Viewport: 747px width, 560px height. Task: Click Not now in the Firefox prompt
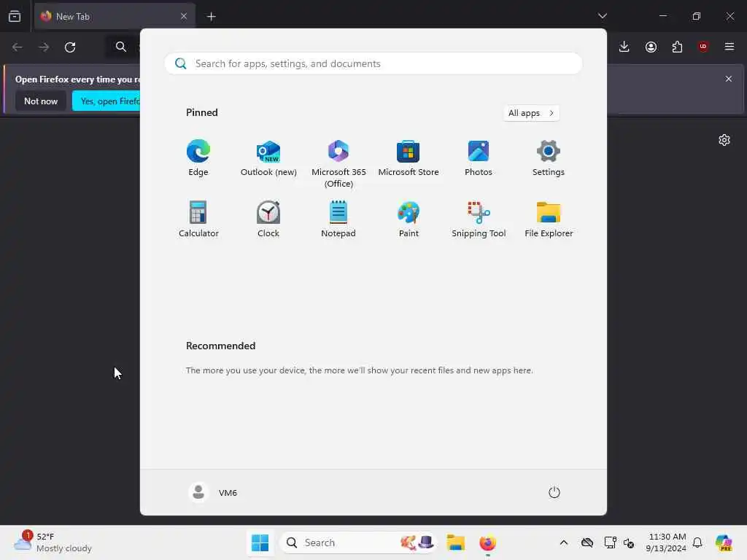41,101
